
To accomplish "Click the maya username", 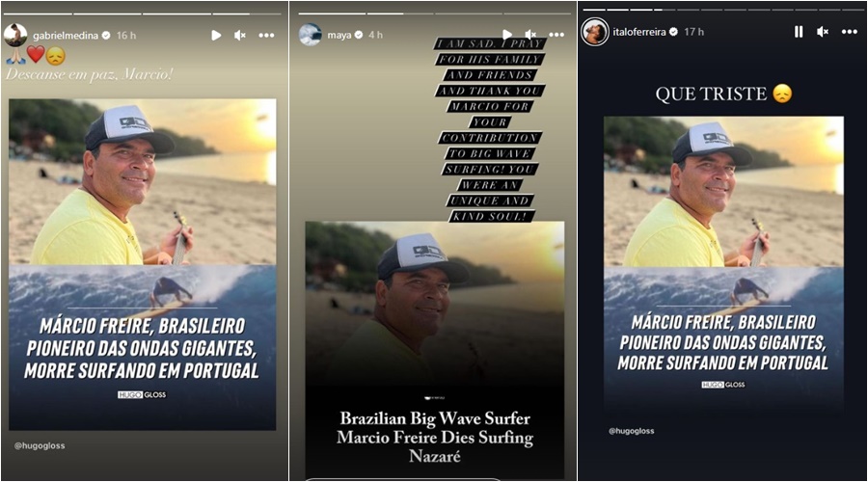I will [x=339, y=35].
